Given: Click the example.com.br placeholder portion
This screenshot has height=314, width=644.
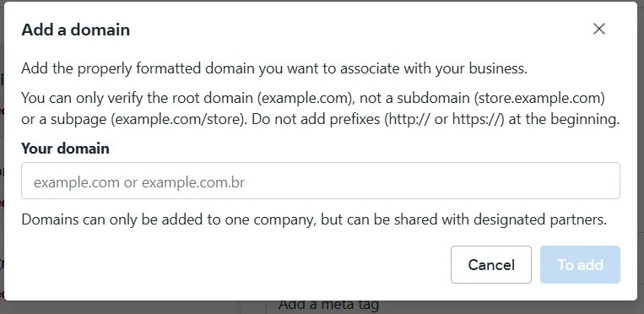Looking at the screenshot, I should pyautogui.click(x=193, y=182).
